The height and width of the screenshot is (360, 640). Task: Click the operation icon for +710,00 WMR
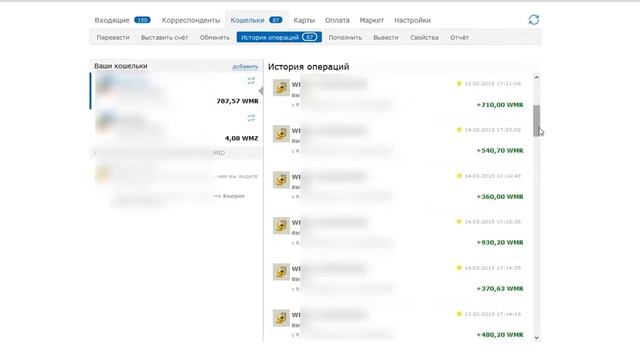(281, 88)
